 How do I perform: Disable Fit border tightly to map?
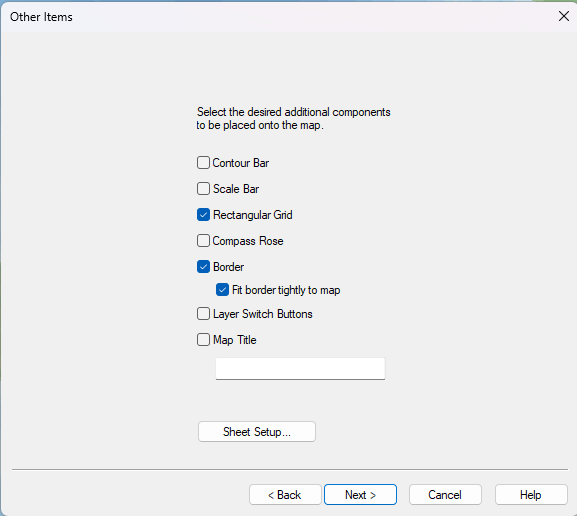click(222, 290)
